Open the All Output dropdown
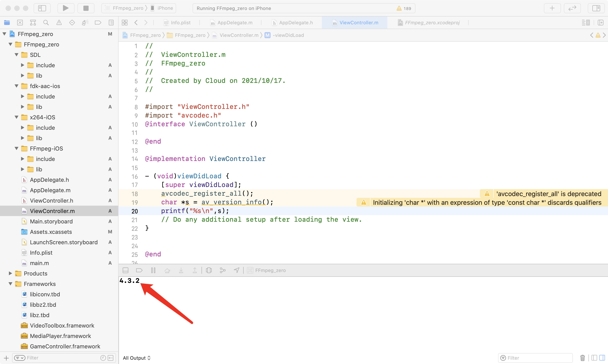Image resolution: width=608 pixels, height=364 pixels. tap(137, 358)
